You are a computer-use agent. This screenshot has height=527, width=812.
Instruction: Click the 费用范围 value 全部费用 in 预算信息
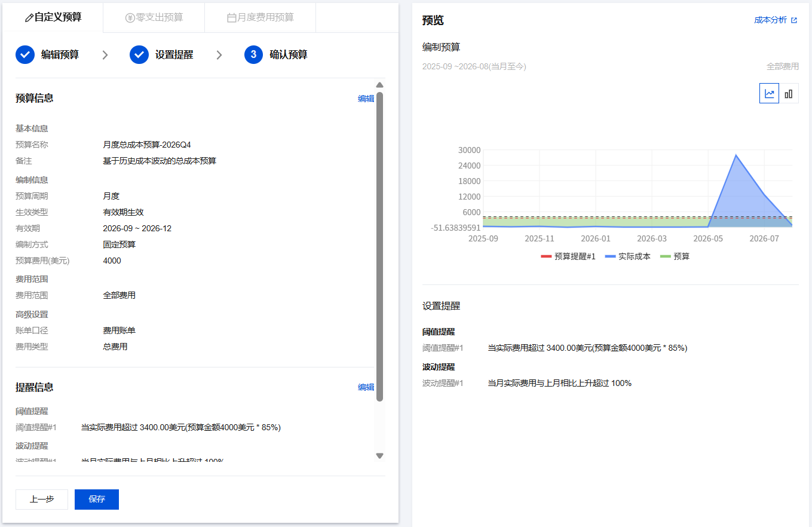pos(119,295)
